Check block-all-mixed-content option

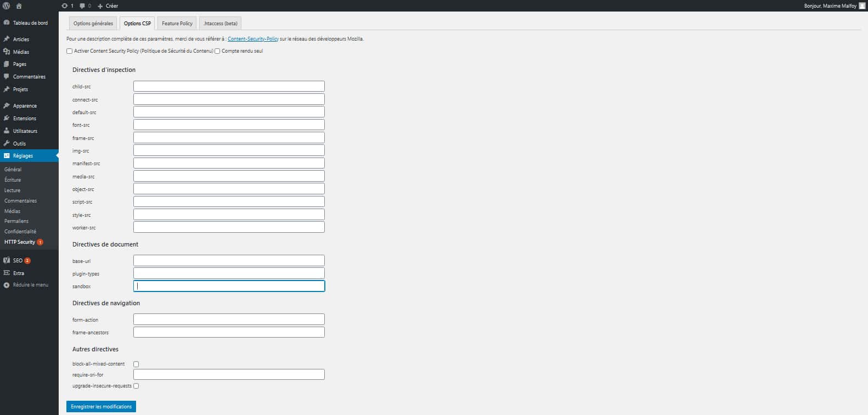point(136,364)
